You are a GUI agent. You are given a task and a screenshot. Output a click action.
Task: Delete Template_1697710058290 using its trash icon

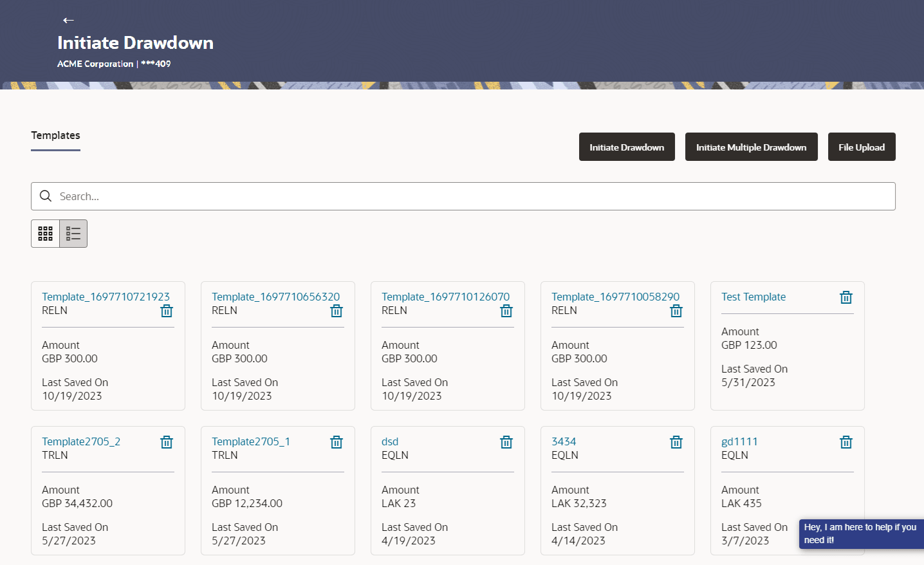[x=676, y=311]
